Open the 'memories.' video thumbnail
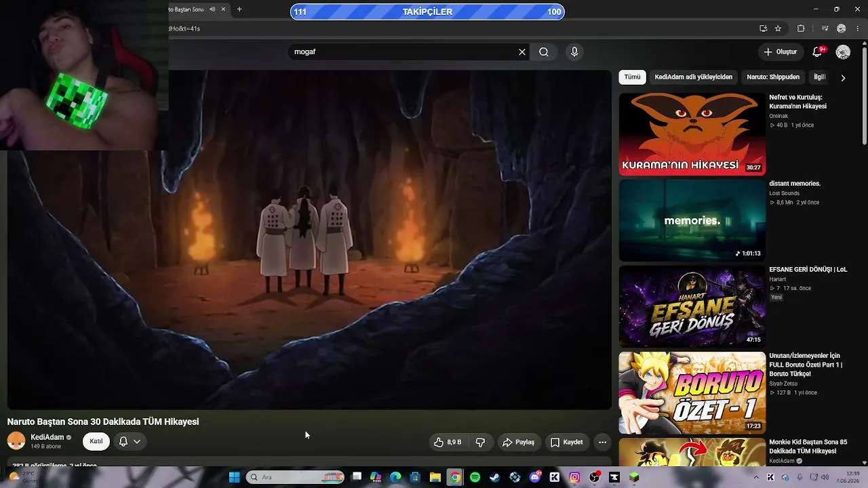Viewport: 868px width, 488px height. tap(692, 220)
